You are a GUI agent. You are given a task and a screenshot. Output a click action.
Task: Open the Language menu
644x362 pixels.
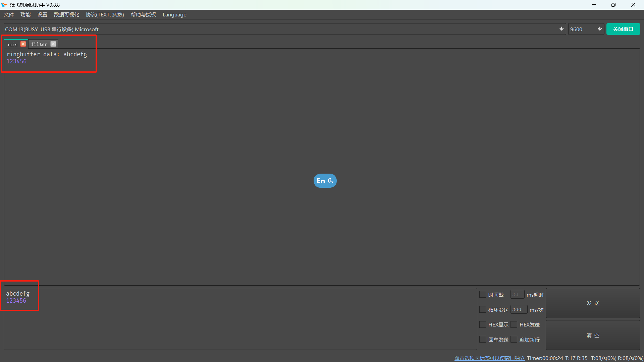pyautogui.click(x=174, y=15)
